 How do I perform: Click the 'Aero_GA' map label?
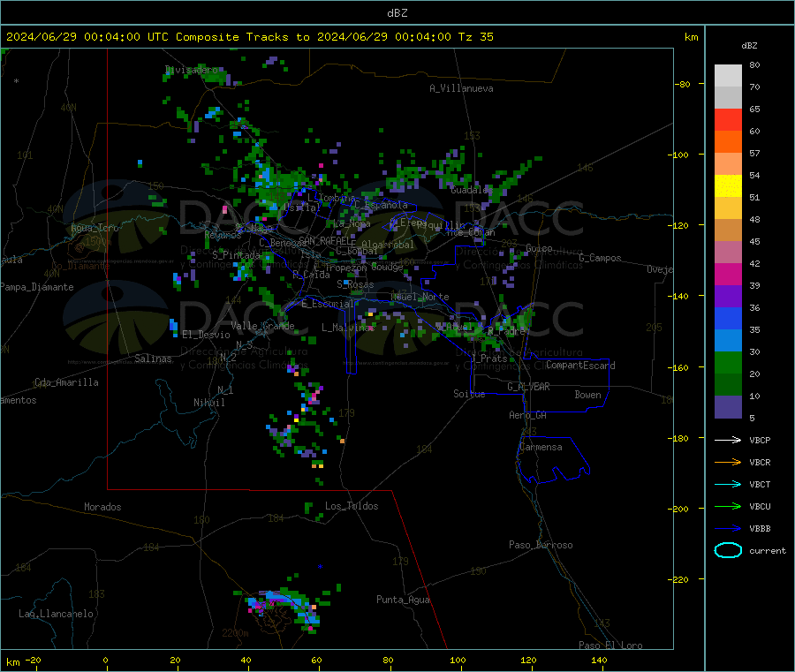(x=527, y=415)
